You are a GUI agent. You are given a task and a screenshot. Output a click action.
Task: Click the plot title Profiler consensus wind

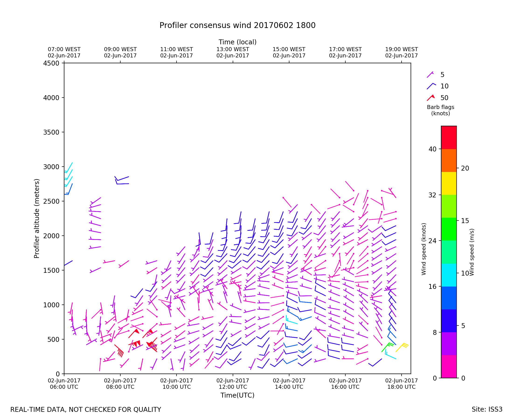(x=237, y=25)
